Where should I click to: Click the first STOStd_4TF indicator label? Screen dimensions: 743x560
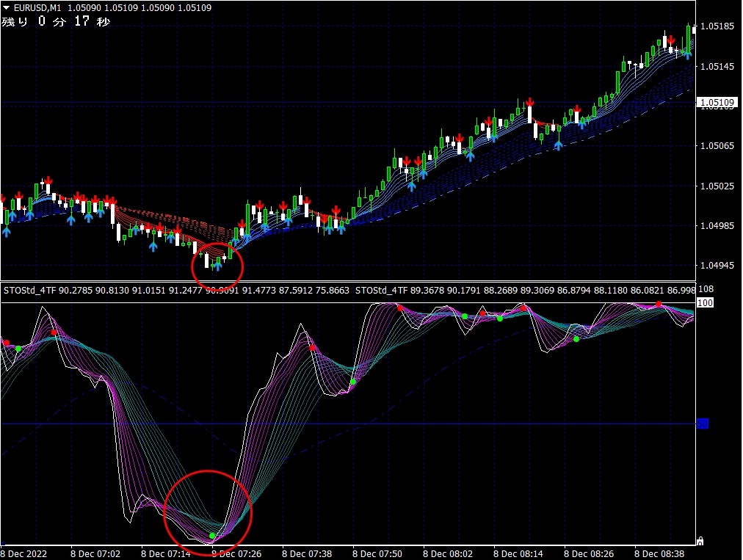30,291
